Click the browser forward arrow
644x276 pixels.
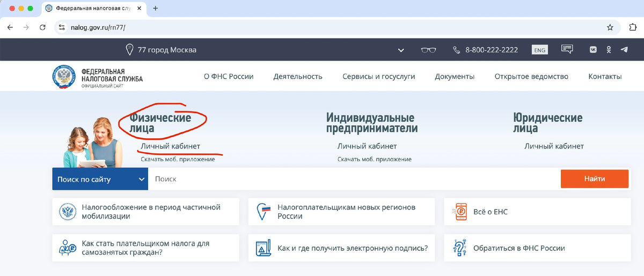point(26,27)
